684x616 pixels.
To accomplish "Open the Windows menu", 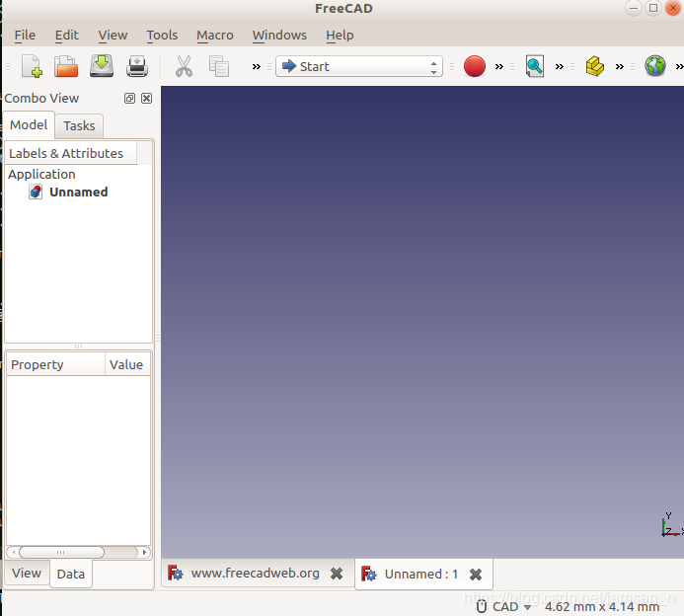I will [279, 35].
